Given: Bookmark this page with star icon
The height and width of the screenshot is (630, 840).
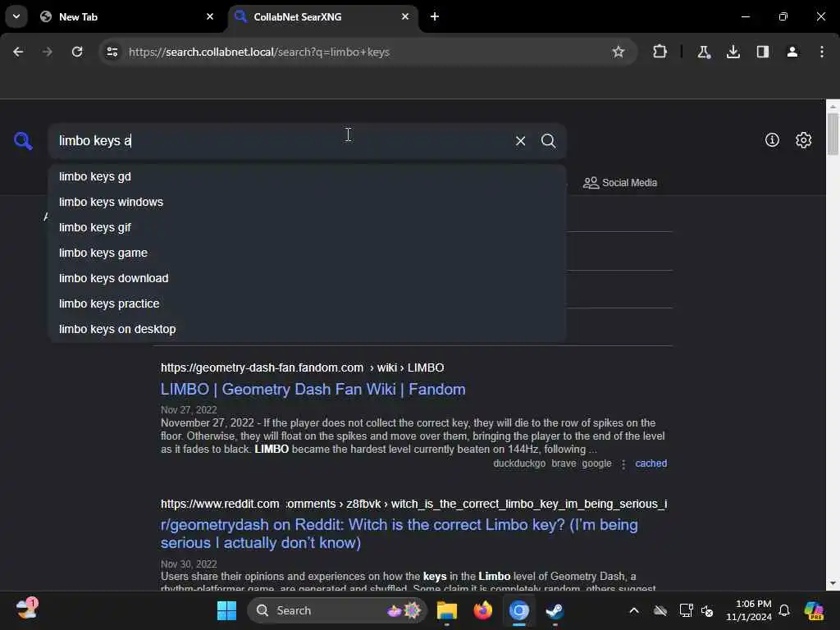Looking at the screenshot, I should 619,52.
